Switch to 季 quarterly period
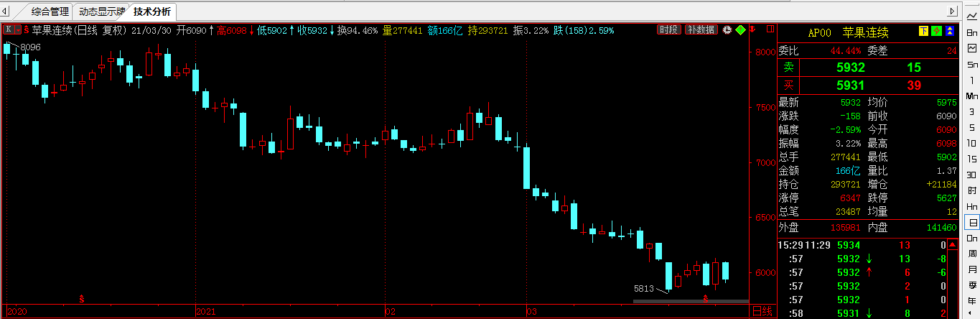Image resolution: width=980 pixels, height=319 pixels. pyautogui.click(x=972, y=285)
